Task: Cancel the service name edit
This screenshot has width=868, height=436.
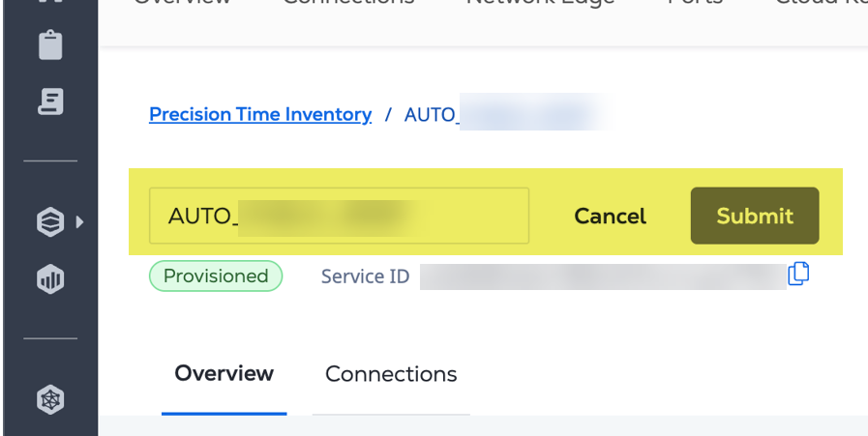Action: pyautogui.click(x=610, y=216)
